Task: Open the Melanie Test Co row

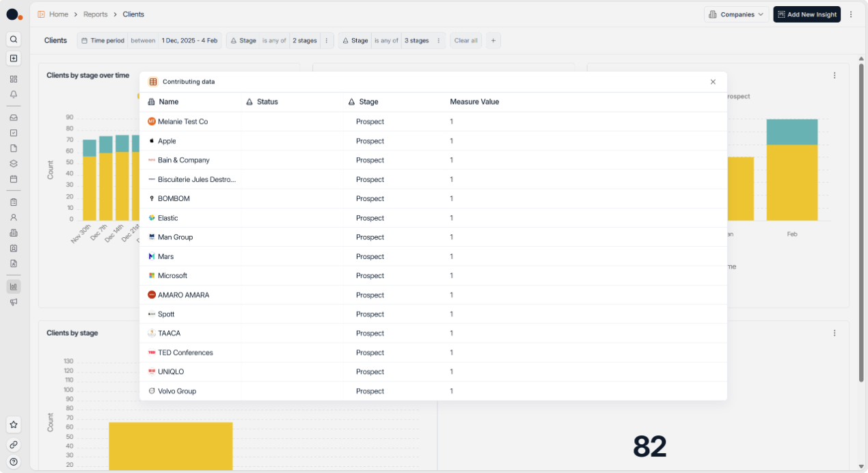Action: [x=433, y=122]
